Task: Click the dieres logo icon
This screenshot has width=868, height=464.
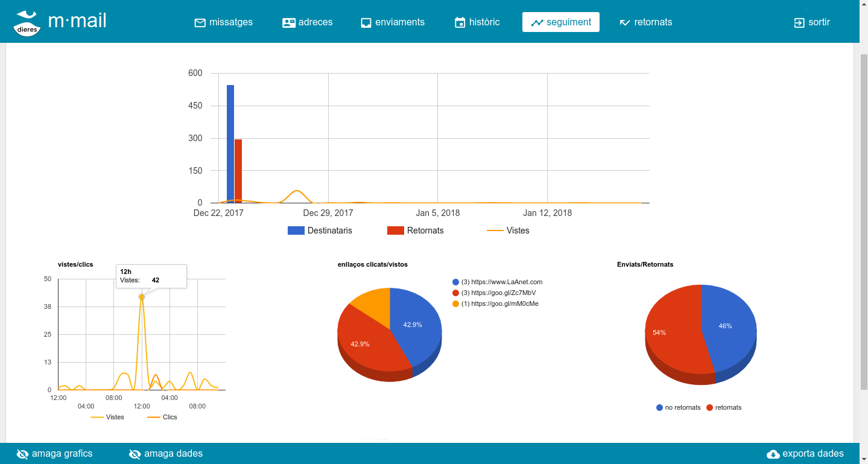Action: coord(28,23)
